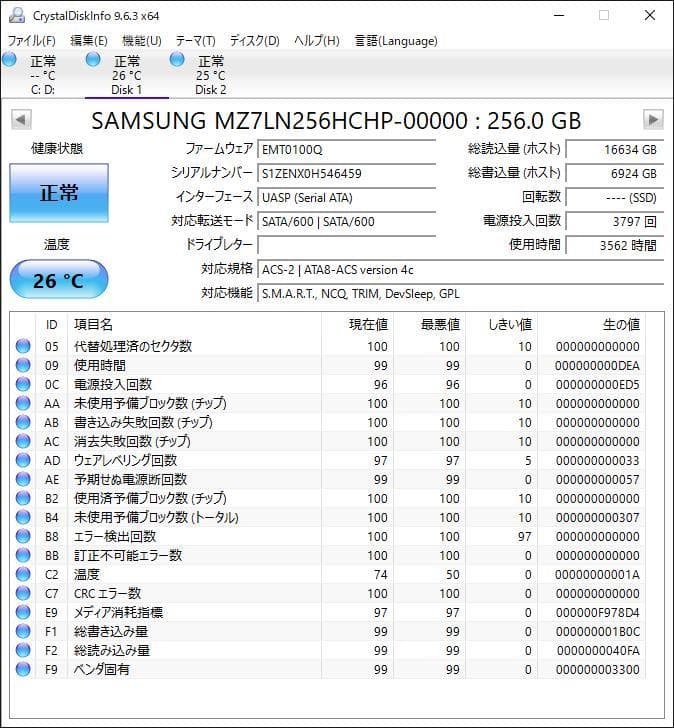This screenshot has width=674, height=728.
Task: Open the 編集(E) menu
Action: coord(89,41)
